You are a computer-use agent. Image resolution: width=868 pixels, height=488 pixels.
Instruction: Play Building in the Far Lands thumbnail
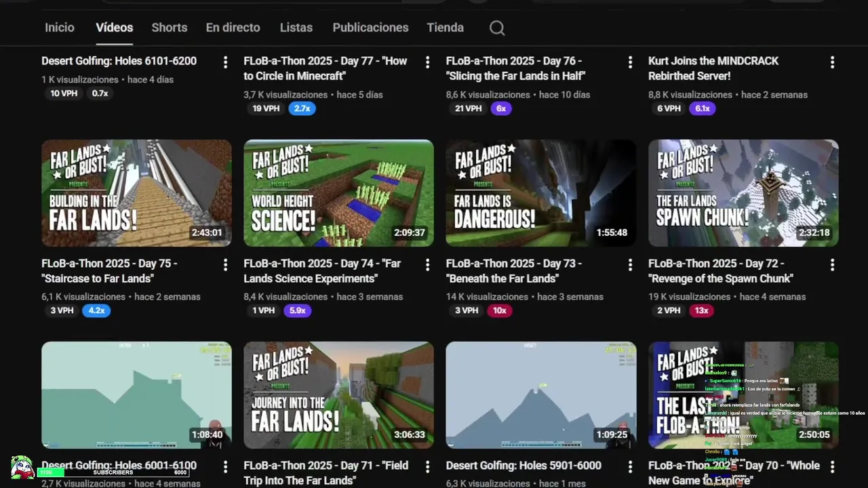pos(136,193)
